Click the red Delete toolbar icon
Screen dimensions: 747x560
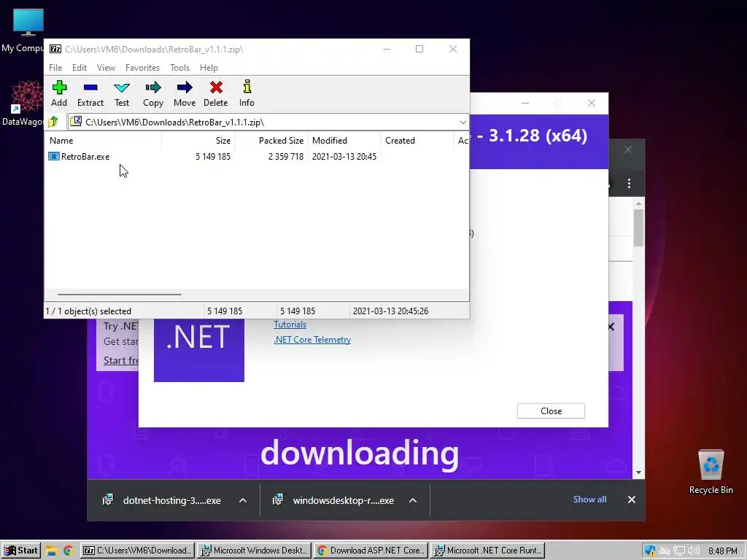(x=216, y=94)
